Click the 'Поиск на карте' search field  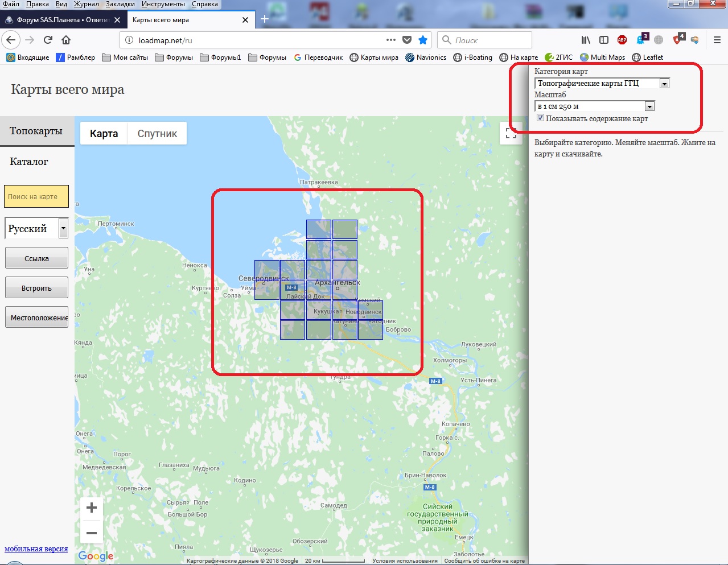pos(36,196)
